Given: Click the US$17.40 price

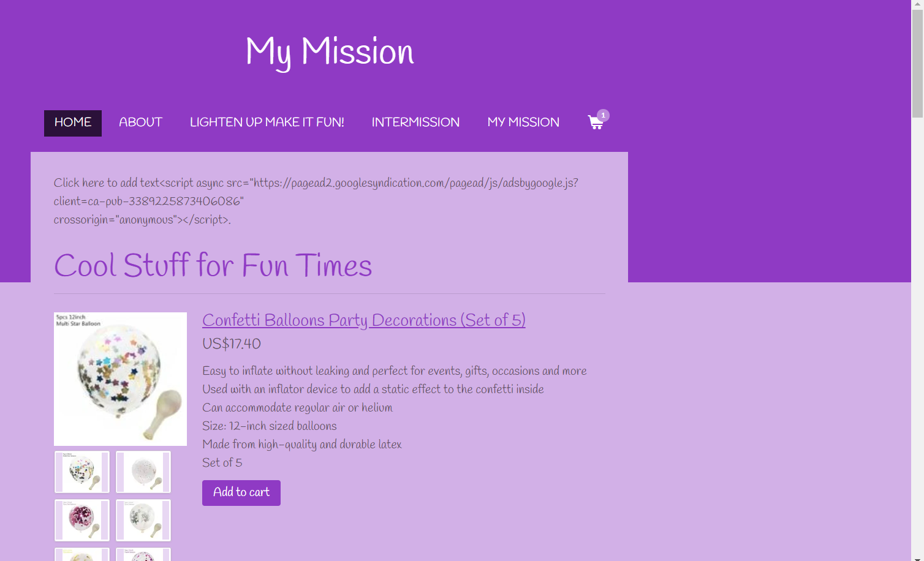Looking at the screenshot, I should click(x=232, y=344).
